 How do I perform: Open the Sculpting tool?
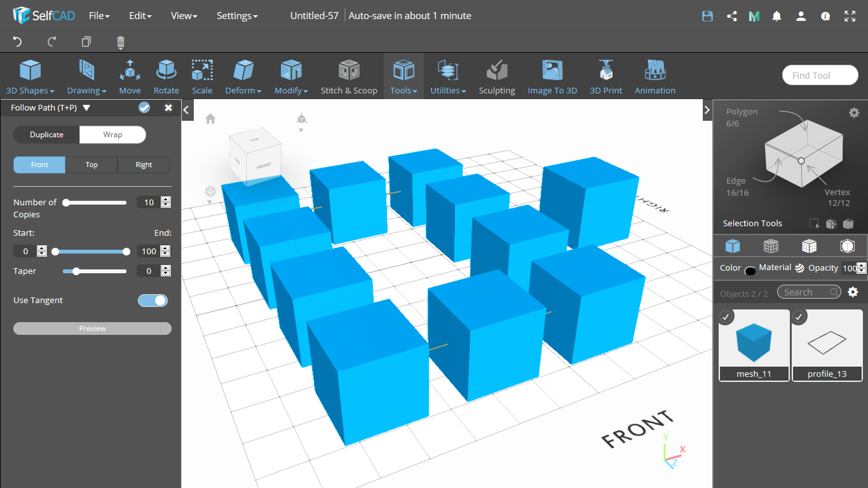[497, 77]
